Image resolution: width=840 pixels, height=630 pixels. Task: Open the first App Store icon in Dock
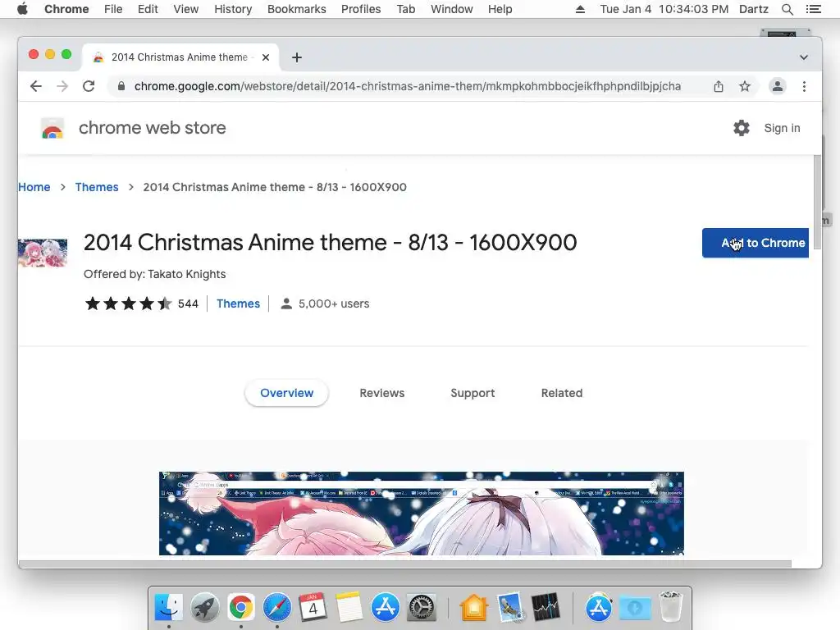pyautogui.click(x=386, y=608)
